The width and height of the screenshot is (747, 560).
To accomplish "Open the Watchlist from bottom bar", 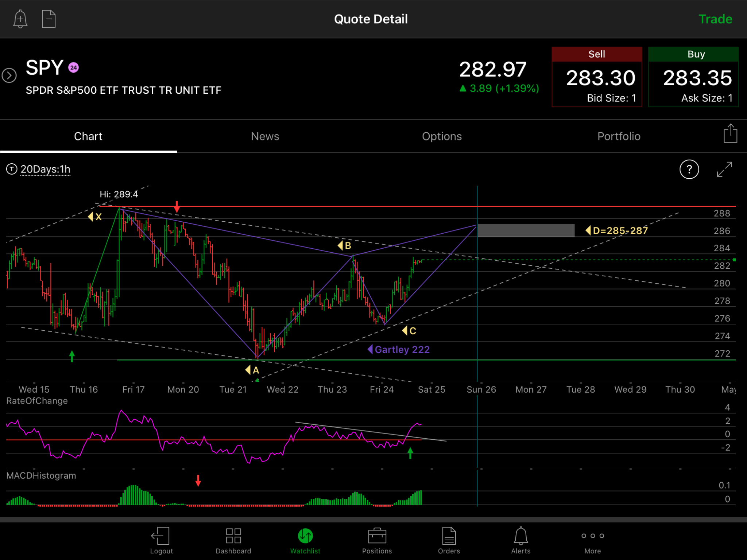I will click(x=305, y=541).
